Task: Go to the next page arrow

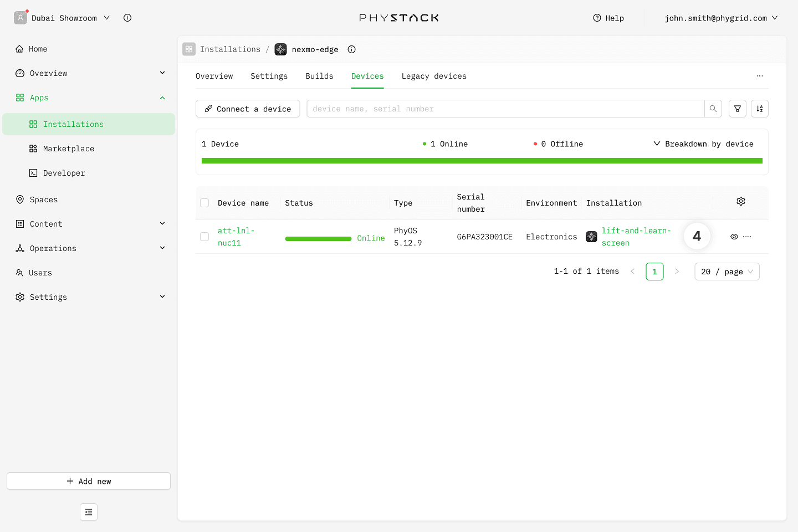Action: coord(677,272)
